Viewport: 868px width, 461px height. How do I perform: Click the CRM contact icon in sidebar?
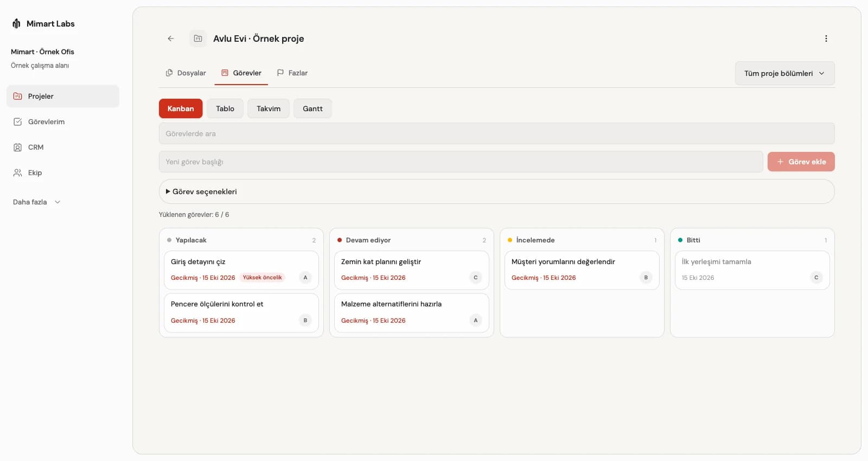pyautogui.click(x=17, y=147)
